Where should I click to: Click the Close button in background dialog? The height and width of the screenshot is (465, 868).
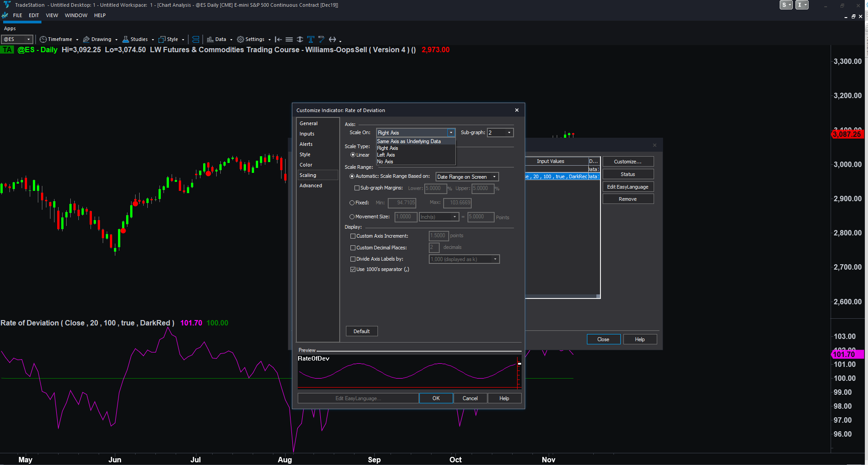[604, 339]
